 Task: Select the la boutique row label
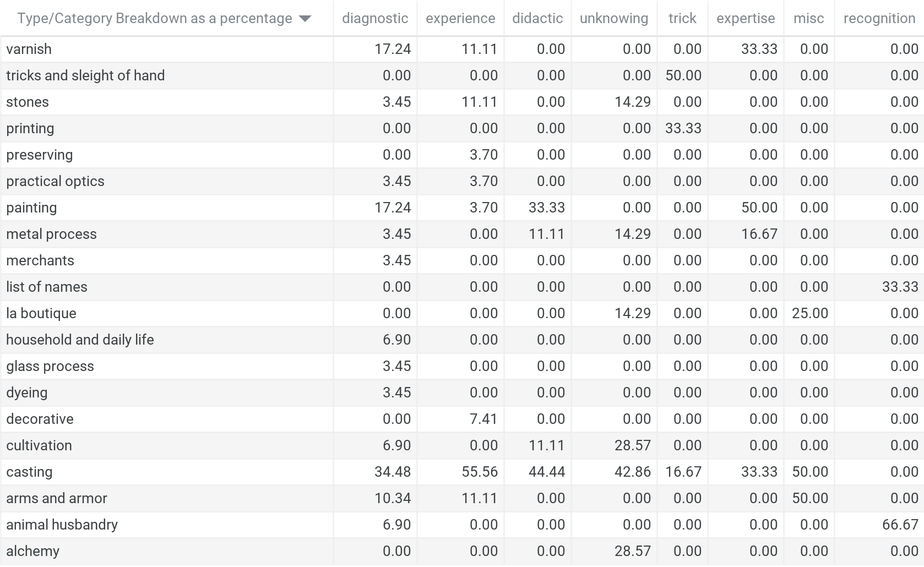pos(41,313)
